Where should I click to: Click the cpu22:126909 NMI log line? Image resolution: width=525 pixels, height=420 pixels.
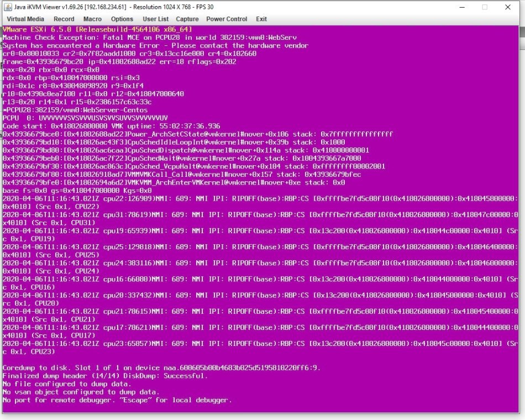coord(260,202)
